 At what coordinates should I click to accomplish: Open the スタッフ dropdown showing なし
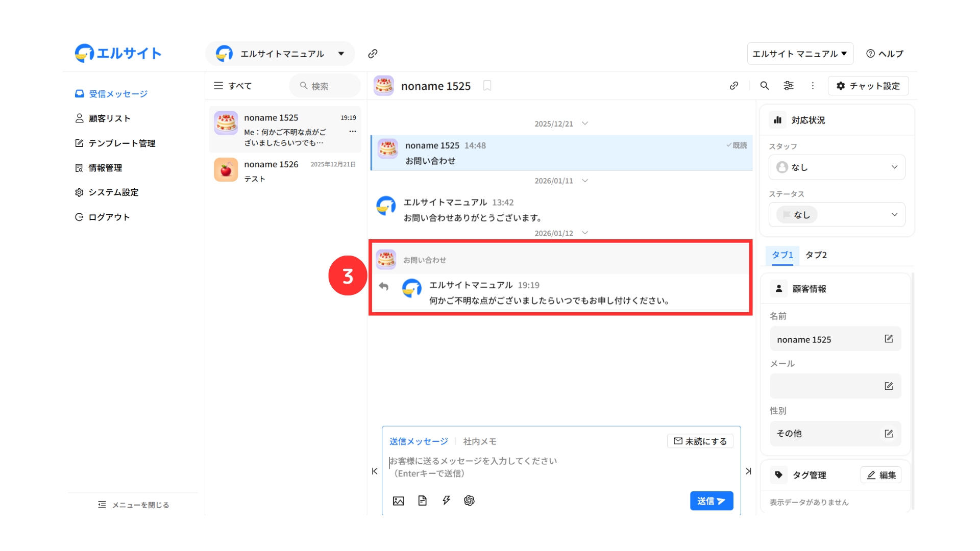[x=837, y=167]
